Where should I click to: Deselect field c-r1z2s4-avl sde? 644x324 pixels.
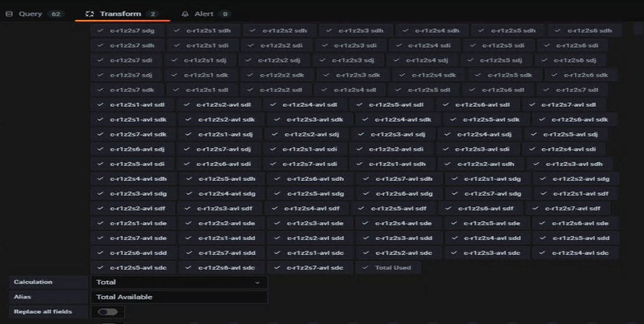399,223
